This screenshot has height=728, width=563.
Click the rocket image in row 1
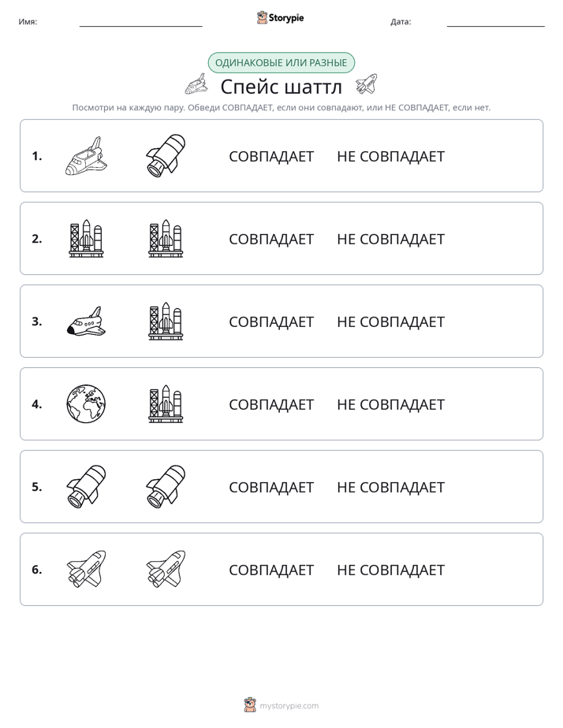click(166, 155)
